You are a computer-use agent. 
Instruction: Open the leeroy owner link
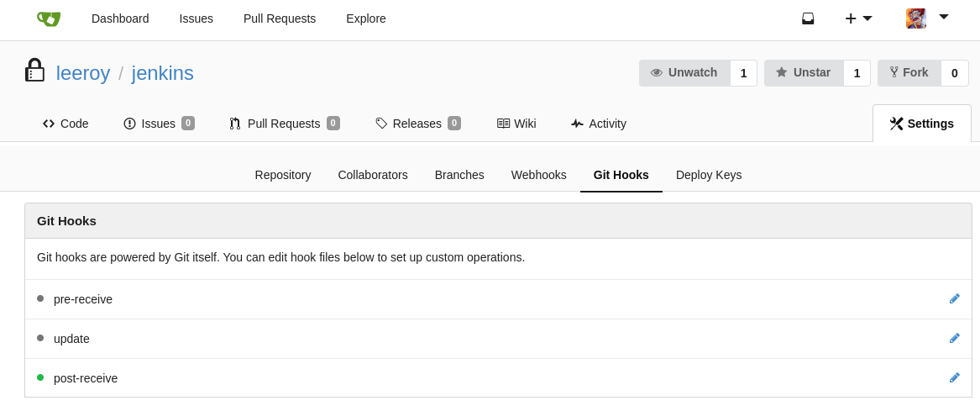(83, 73)
